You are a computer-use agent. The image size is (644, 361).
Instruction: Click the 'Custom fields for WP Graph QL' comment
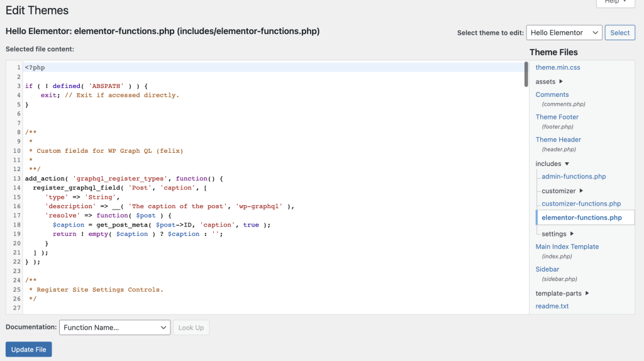106,151
